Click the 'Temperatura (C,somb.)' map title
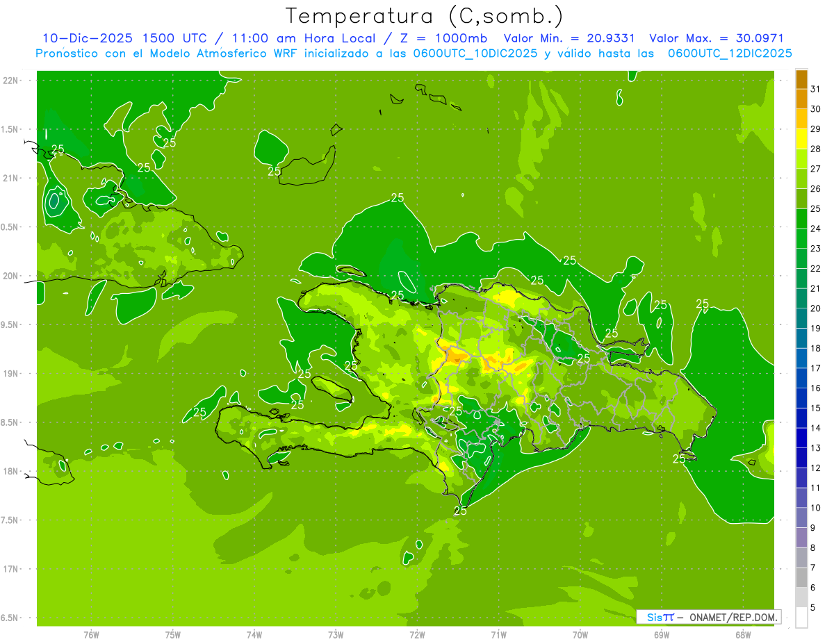This screenshot has height=644, width=834. 424,16
